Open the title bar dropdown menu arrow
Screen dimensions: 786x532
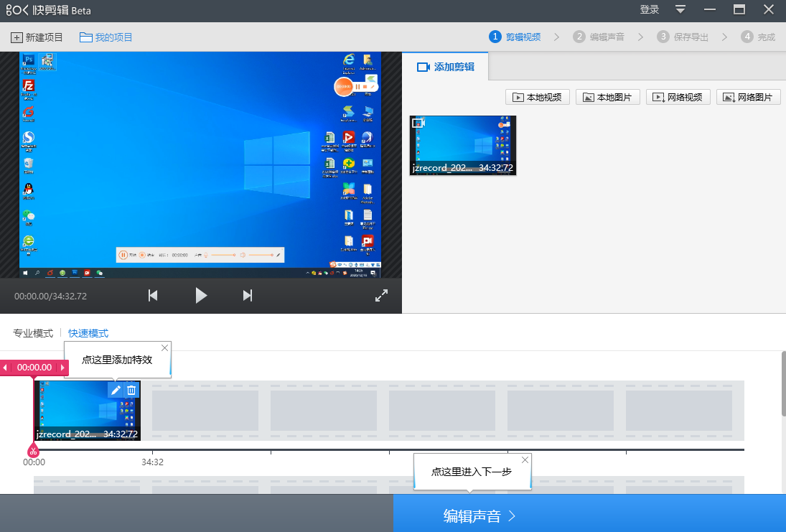point(680,9)
